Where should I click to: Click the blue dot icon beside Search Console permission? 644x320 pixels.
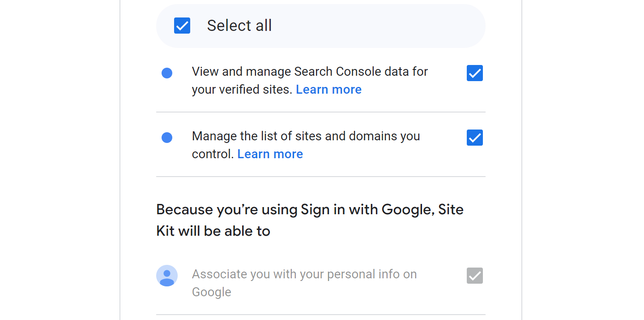[166, 73]
